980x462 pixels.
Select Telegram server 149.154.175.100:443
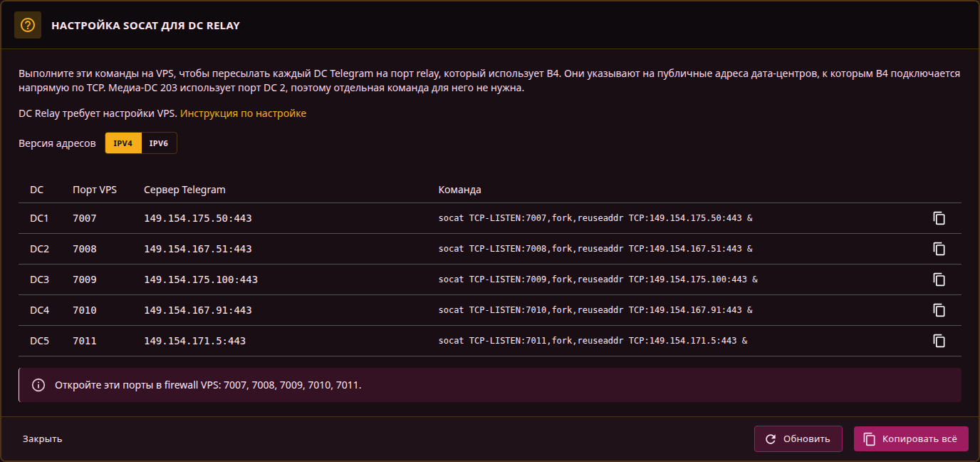(201, 279)
